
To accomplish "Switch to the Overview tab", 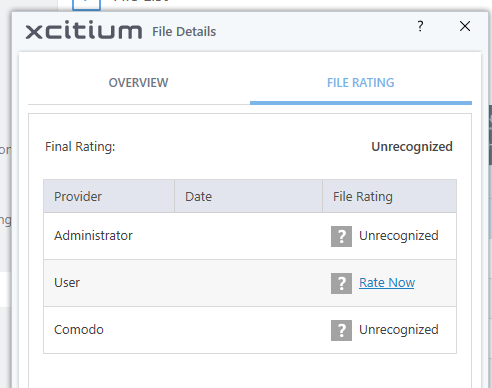I will (139, 83).
